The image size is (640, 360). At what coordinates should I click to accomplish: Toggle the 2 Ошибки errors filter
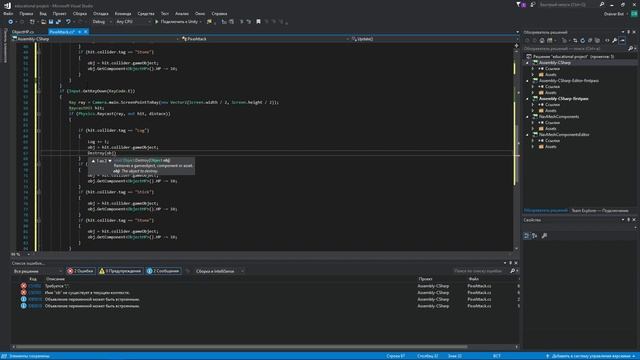point(81,271)
